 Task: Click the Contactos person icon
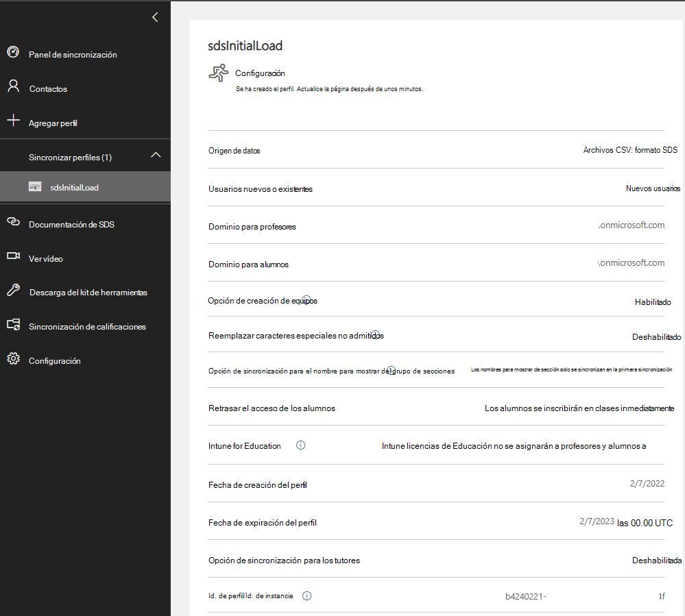(13, 86)
